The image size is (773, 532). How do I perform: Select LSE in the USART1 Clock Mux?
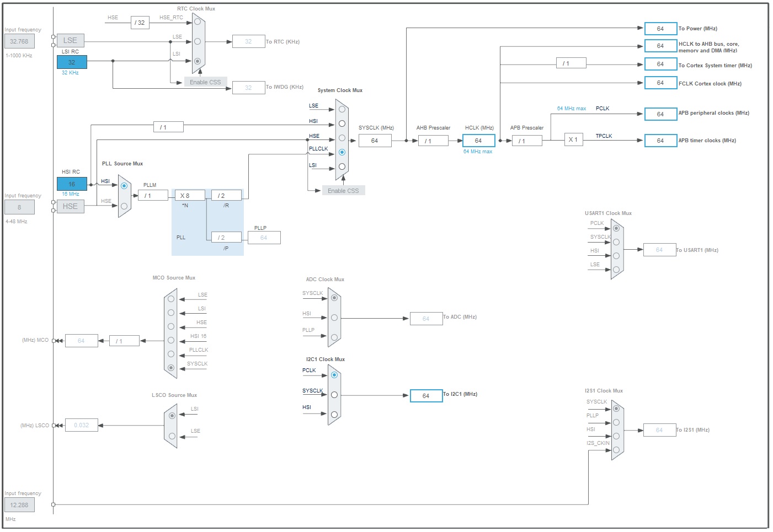pos(616,270)
